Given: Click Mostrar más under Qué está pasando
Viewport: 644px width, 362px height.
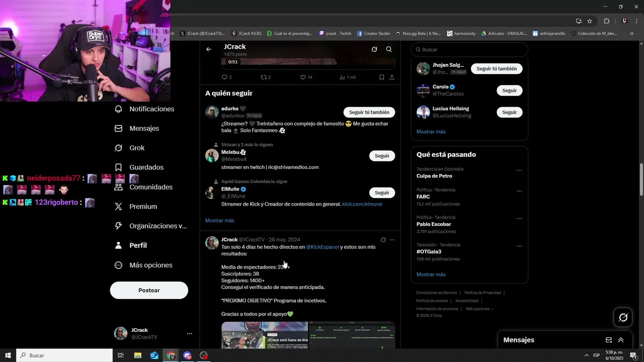Looking at the screenshot, I should pos(431,275).
